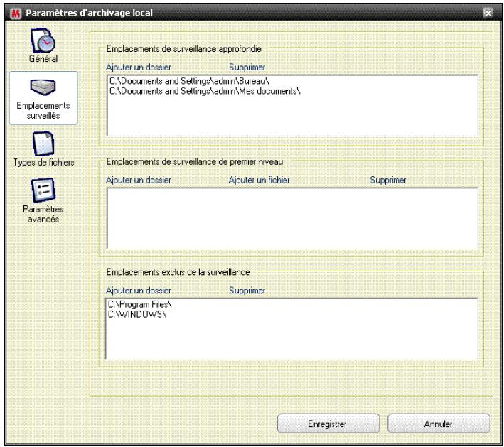Click inside the empty premier niveau list box
This screenshot has height=447, width=504.
tap(292, 218)
